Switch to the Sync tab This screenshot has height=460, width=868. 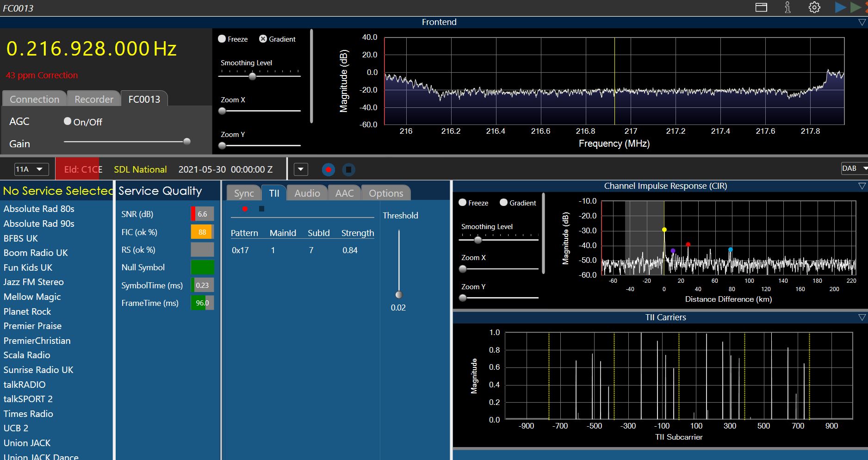tap(244, 193)
